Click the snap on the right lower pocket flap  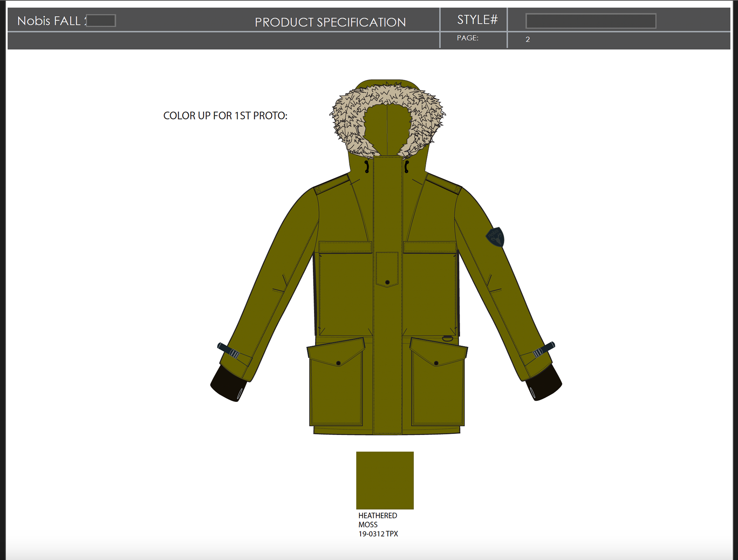click(x=436, y=363)
